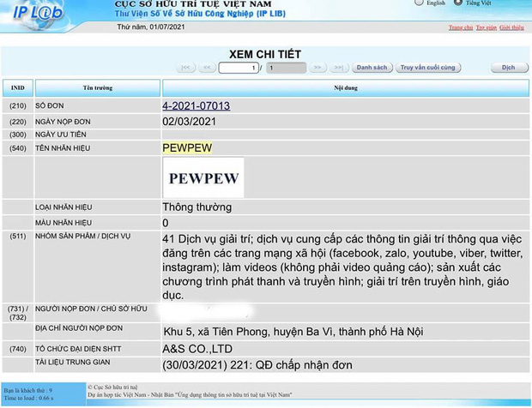532x408 pixels.
Task: Click the TÊN NHÃN HIỆU field label
Action: pyautogui.click(x=63, y=148)
